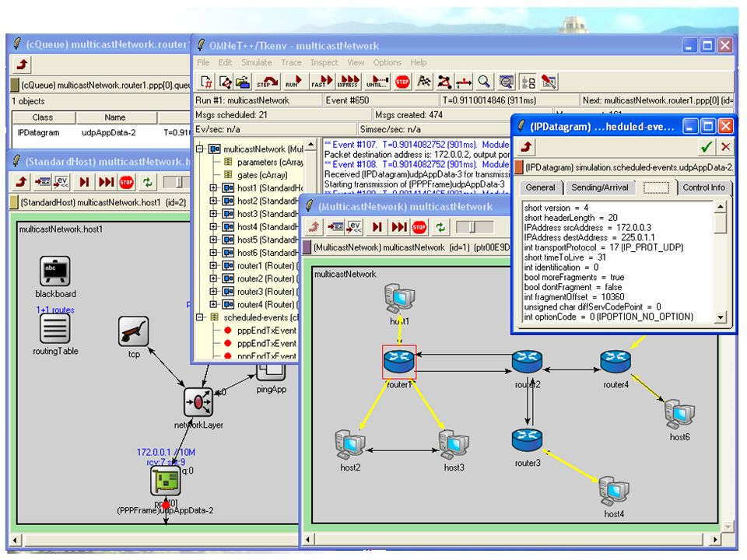The height and width of the screenshot is (560, 747).
Task: Click fast-forward button in StandardHost toolbar
Action: pyautogui.click(x=106, y=182)
